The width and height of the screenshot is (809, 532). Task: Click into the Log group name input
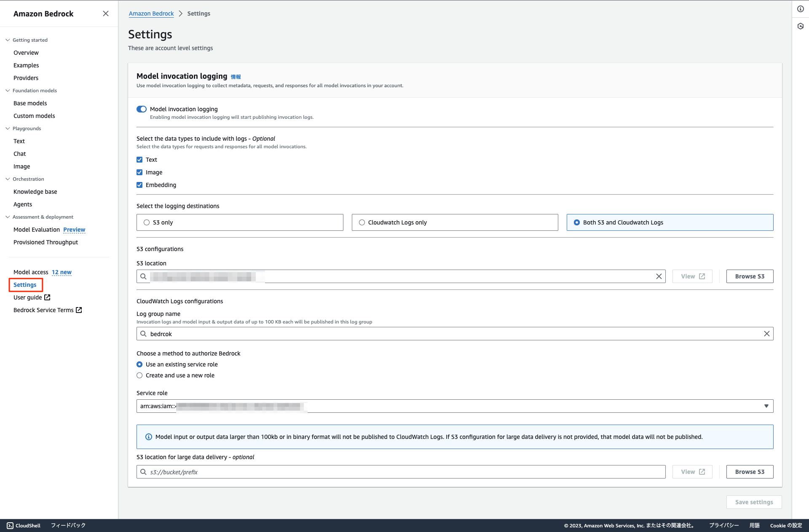tap(455, 334)
